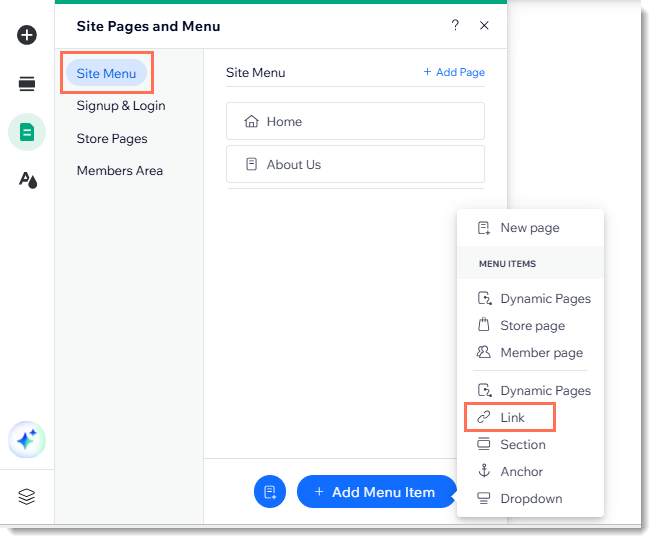This screenshot has width=656, height=543.
Task: Click the help question mark icon
Action: pos(455,26)
